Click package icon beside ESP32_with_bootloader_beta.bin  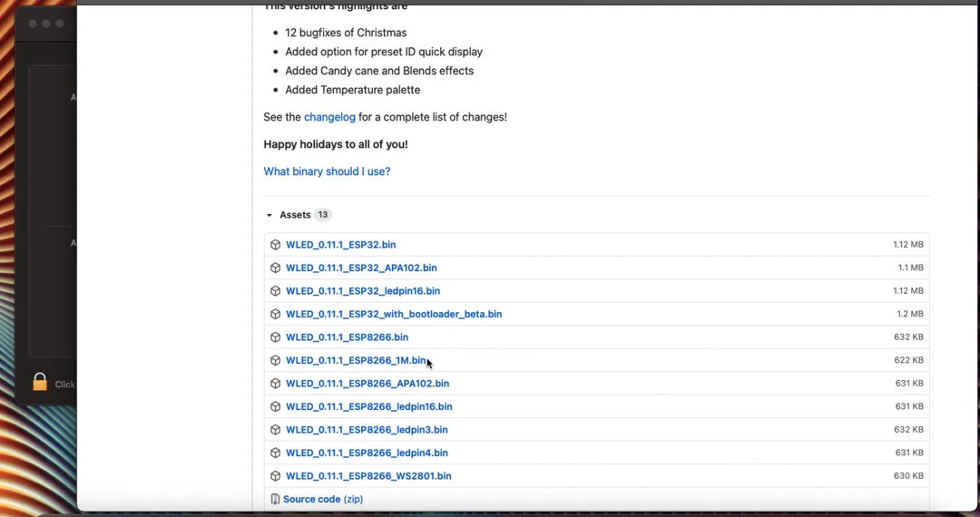point(275,314)
